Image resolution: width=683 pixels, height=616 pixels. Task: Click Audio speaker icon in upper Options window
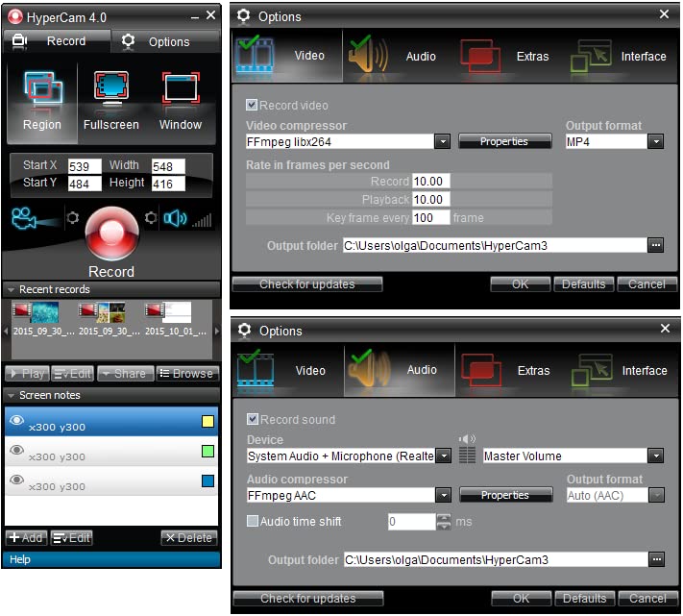click(369, 56)
